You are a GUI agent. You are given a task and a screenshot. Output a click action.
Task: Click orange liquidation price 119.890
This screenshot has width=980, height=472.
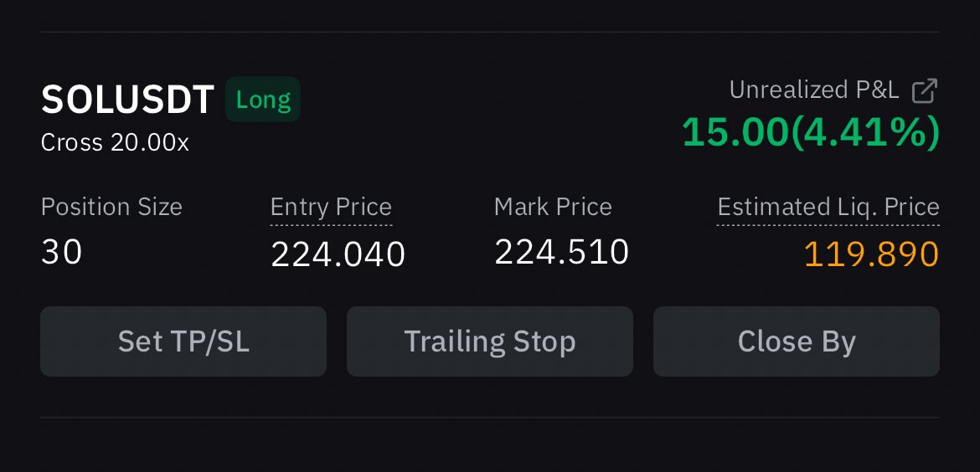pyautogui.click(x=871, y=254)
